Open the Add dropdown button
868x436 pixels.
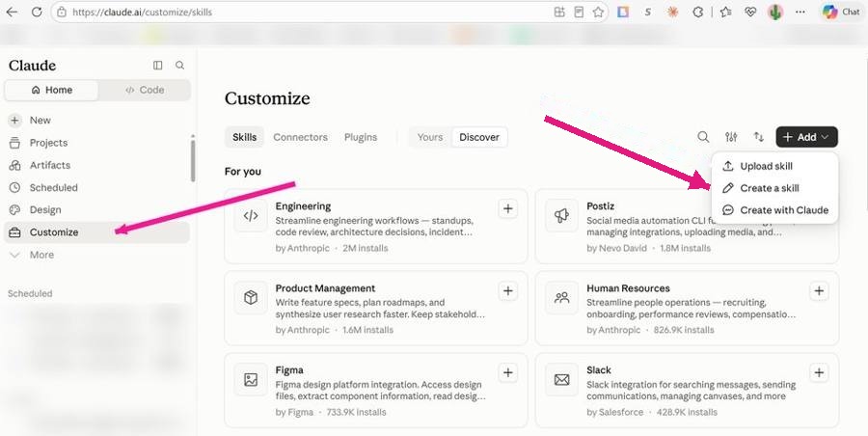(806, 137)
